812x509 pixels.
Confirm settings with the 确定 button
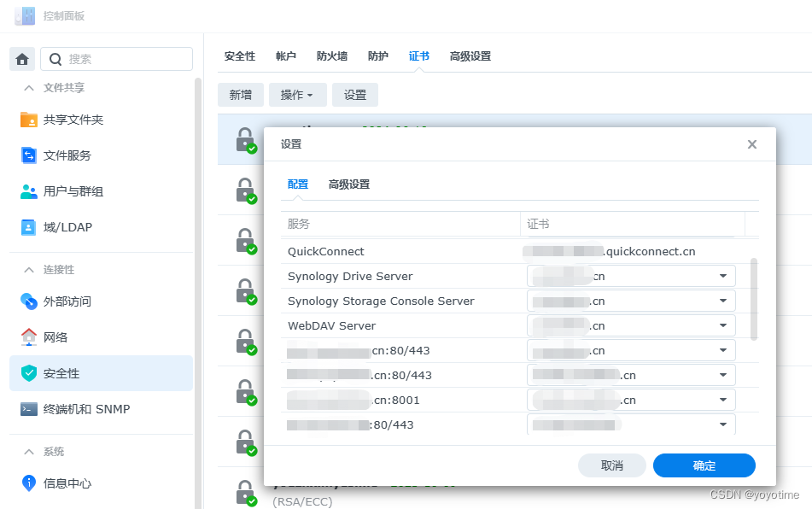tap(704, 465)
